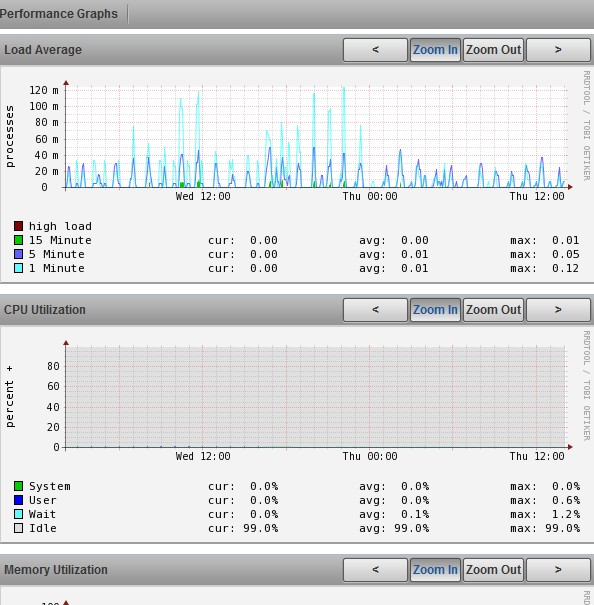The width and height of the screenshot is (594, 605).
Task: Click 5 Minute max value 0.05
Action: coord(565,254)
